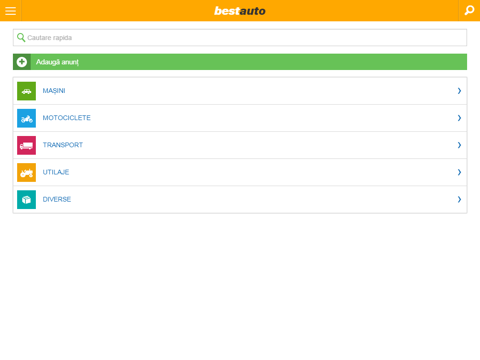Select the MAȘINI car icon
The width and height of the screenshot is (480, 360).
coord(26,91)
